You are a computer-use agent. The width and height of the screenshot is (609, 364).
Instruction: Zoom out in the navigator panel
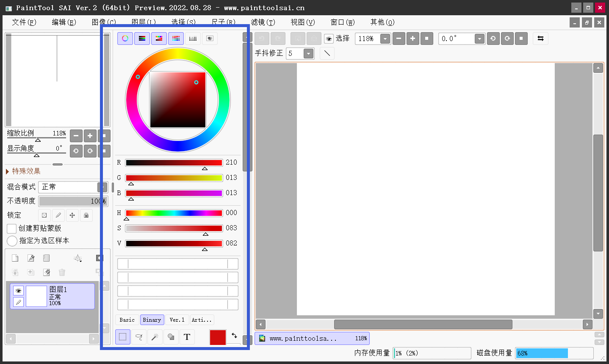point(76,136)
